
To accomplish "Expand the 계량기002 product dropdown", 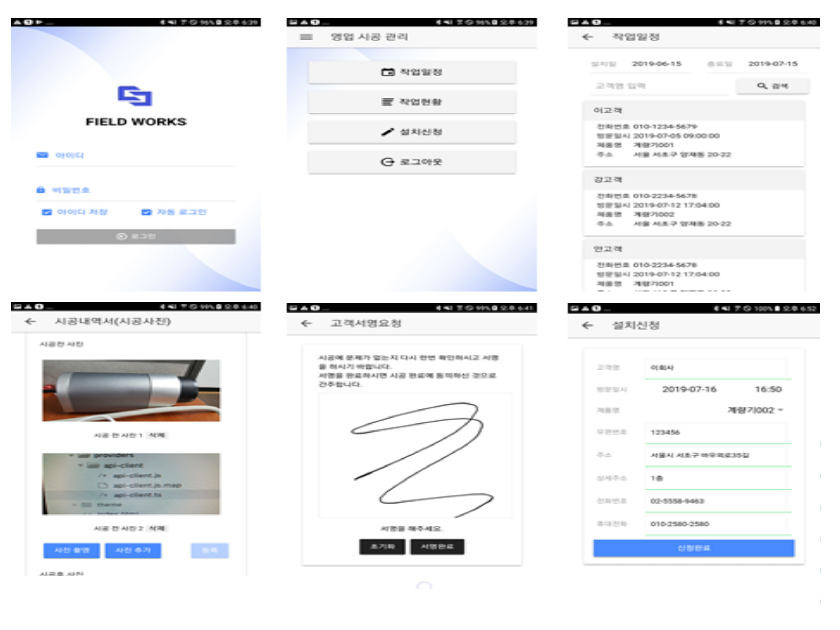I will [x=755, y=411].
